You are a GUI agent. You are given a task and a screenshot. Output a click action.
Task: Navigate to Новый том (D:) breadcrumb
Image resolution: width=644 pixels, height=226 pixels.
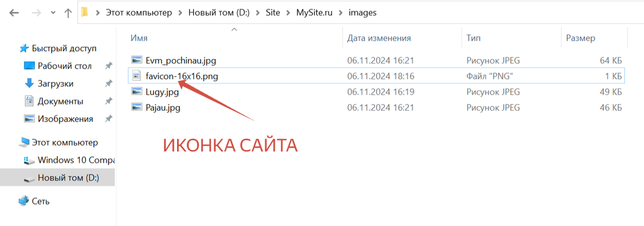click(x=220, y=12)
